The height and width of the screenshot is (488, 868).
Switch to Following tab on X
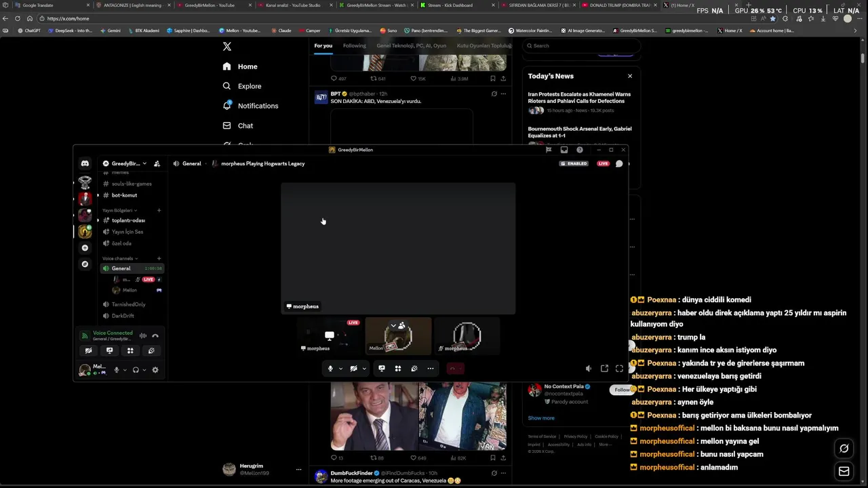tap(354, 45)
